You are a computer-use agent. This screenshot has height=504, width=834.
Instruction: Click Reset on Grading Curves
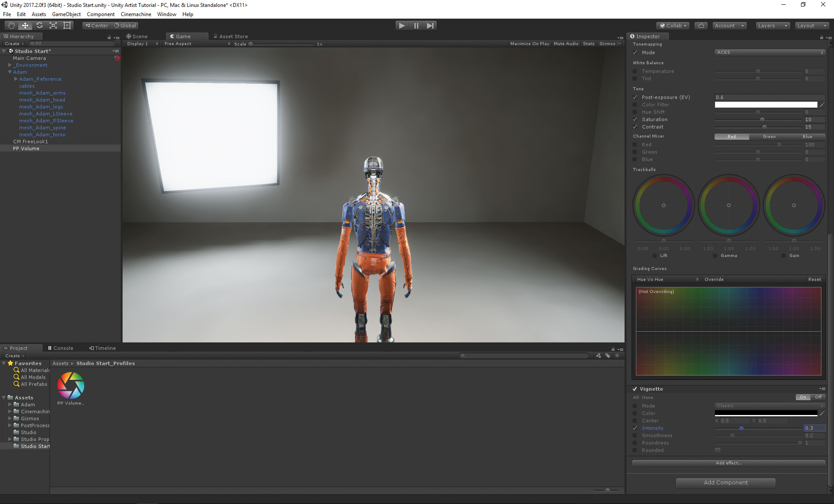pos(814,280)
